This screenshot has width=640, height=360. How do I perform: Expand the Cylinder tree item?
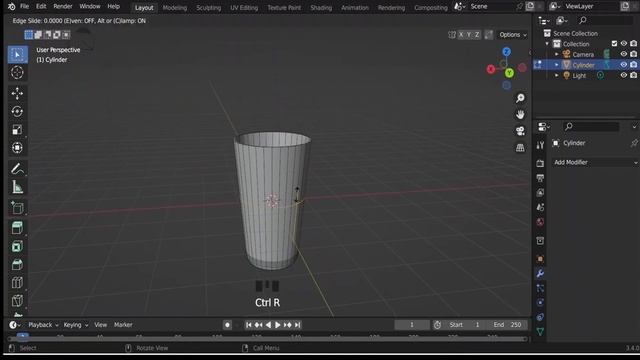[556, 65]
